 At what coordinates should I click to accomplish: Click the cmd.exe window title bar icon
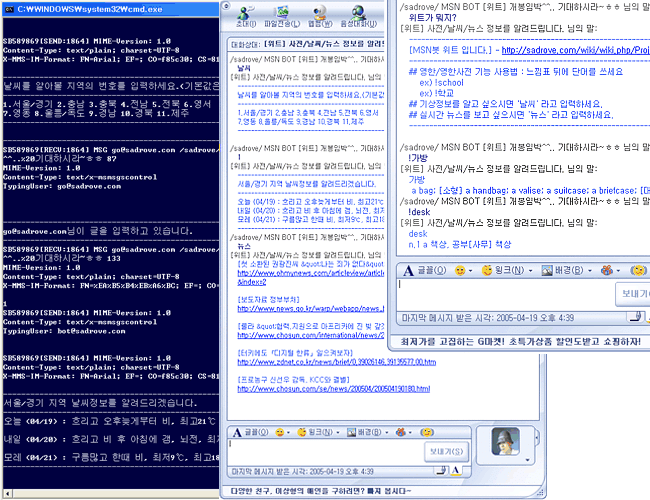(x=10, y=9)
